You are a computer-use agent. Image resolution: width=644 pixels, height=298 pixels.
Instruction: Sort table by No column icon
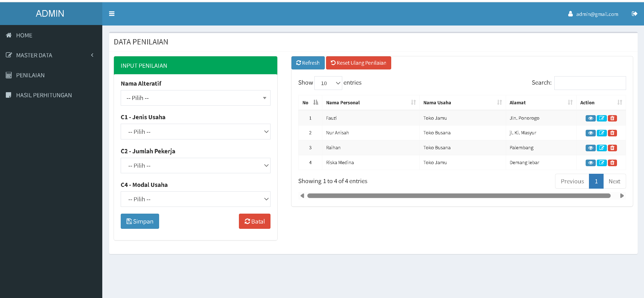coord(315,102)
